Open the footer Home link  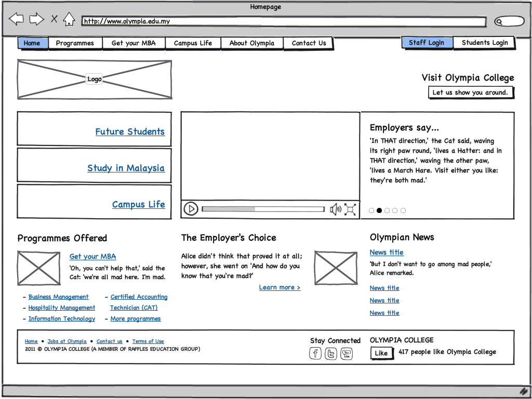point(31,341)
